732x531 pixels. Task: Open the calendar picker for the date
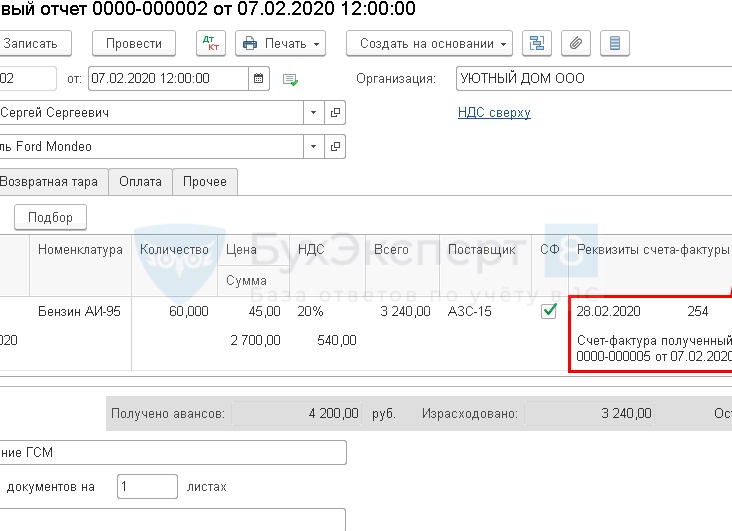tap(259, 78)
